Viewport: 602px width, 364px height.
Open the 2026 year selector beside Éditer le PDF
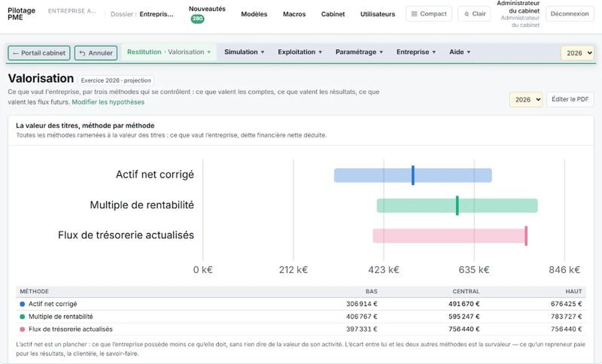526,100
